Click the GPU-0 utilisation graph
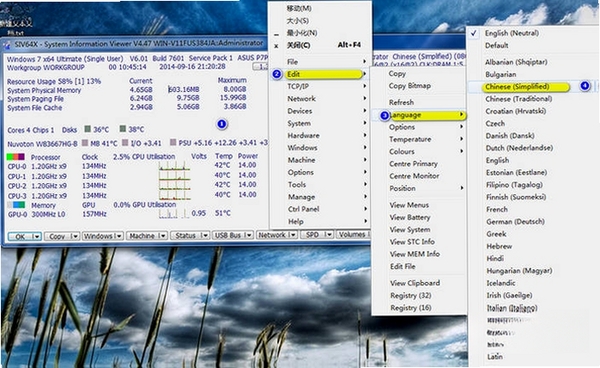 174,214
